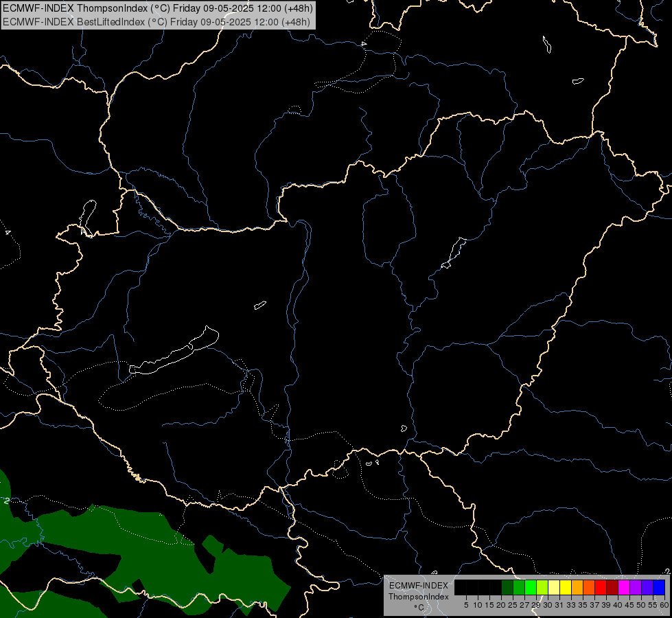Screen dimensions: 672x618
Task: Select the yellow-green 29–30 legend swatch
Action: [x=542, y=587]
